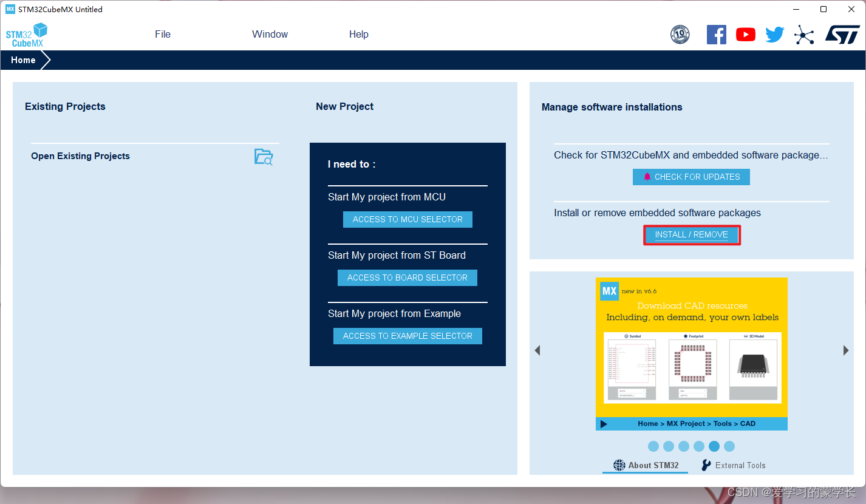This screenshot has height=504, width=866.
Task: Click the CHECK FOR UPDATES button
Action: [x=691, y=177]
